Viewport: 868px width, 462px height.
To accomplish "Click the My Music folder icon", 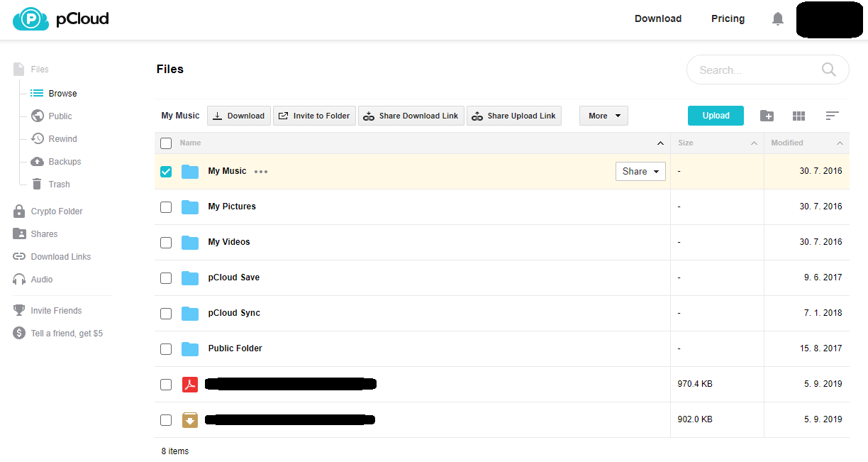I will tap(190, 172).
